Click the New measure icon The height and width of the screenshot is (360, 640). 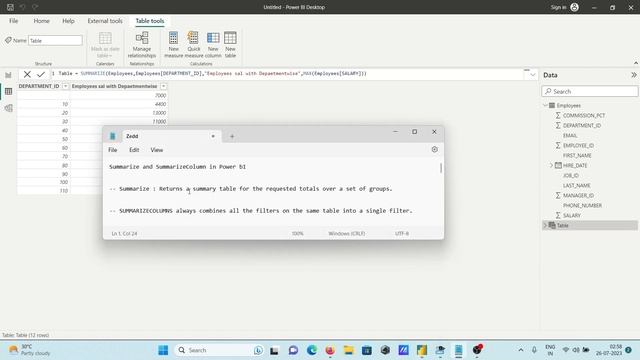click(173, 44)
